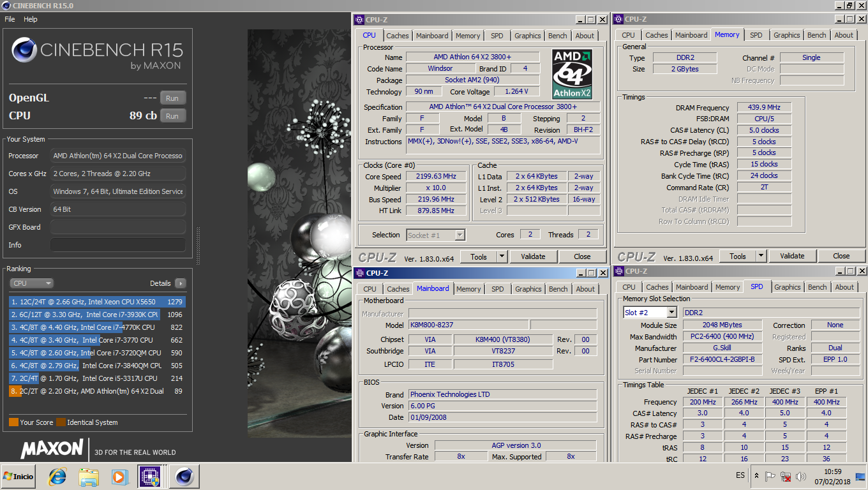
Task: Open the CPU ranking dropdown
Action: pos(31,283)
